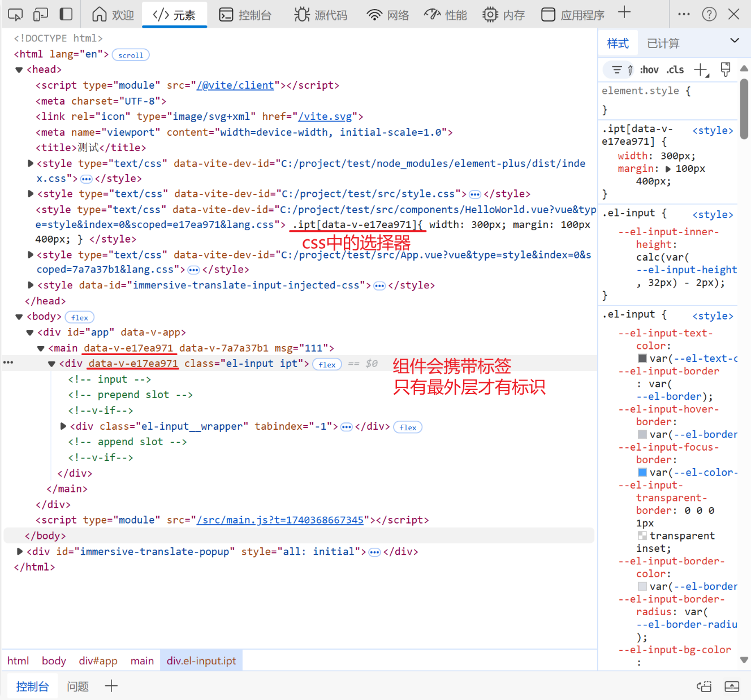The image size is (751, 700).
Task: Click the drawer dock settings icon
Action: pyautogui.click(x=704, y=686)
